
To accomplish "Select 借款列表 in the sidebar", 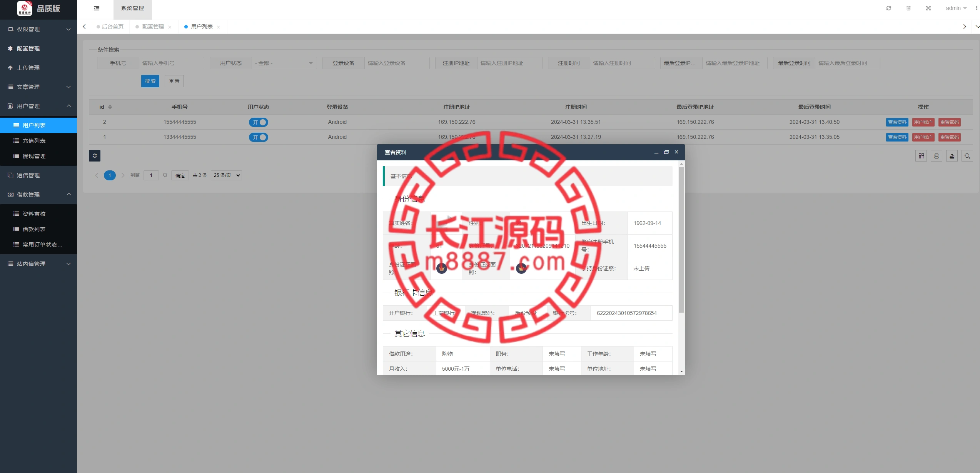I will [38, 229].
